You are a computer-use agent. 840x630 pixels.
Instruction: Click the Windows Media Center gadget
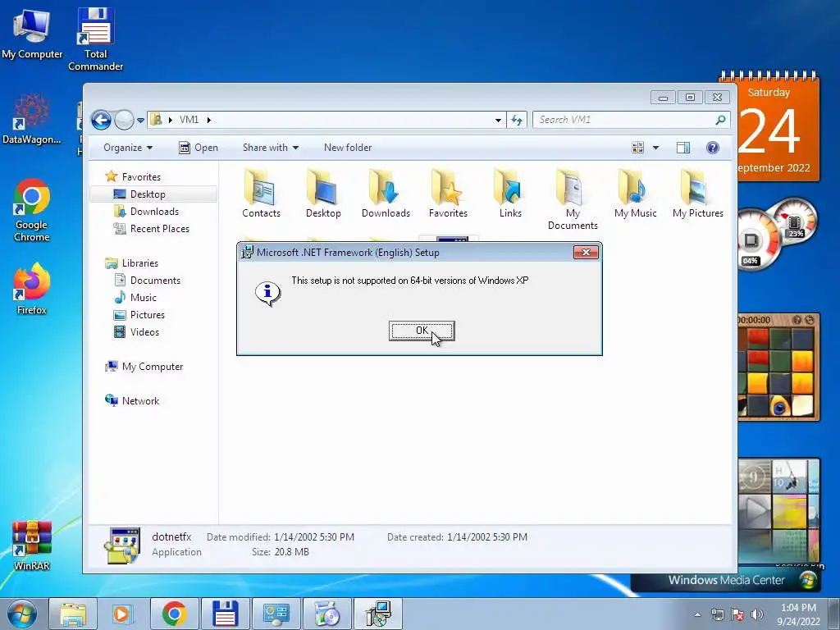pos(727,580)
